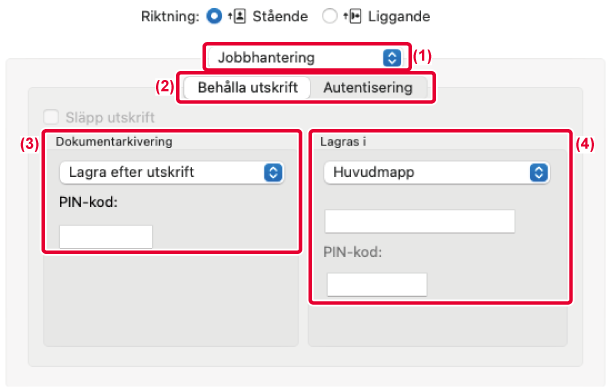Click the PIN-kod field under Dokumentarkivering
This screenshot has height=387, width=606.
point(106,237)
